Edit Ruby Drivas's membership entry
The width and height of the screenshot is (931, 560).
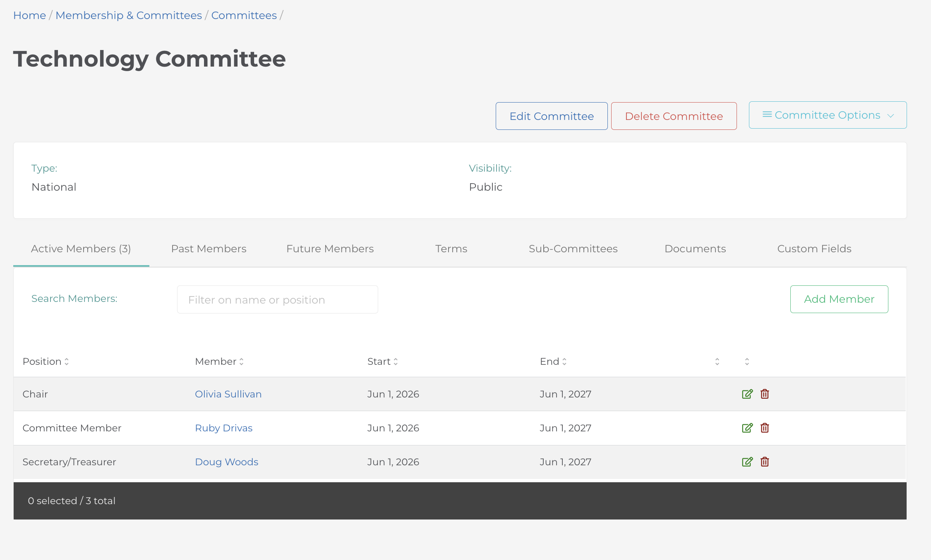pos(747,428)
